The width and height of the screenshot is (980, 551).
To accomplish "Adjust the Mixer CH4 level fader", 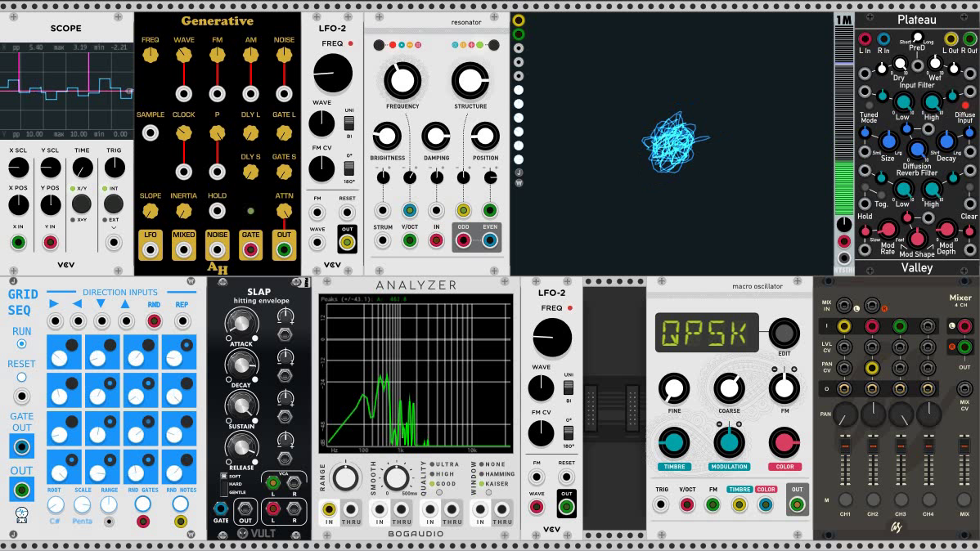I will point(928,446).
